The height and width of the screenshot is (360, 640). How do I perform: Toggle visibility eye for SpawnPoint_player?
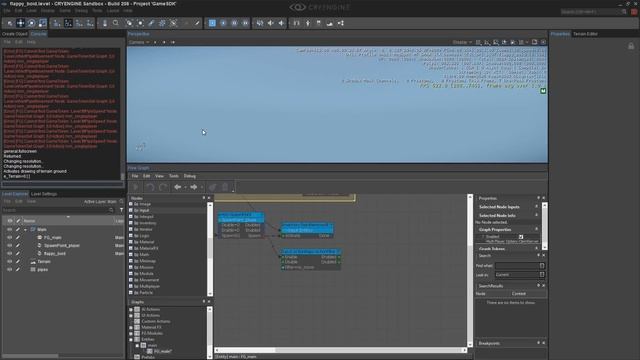point(9,245)
